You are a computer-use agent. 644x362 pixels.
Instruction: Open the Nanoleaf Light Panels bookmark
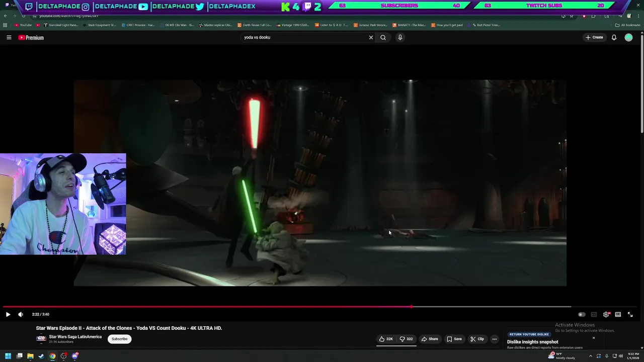click(61, 25)
